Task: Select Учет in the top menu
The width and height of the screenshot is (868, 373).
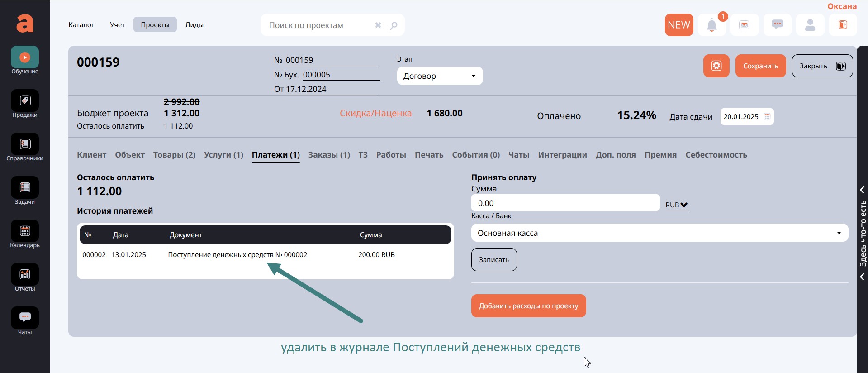Action: pyautogui.click(x=117, y=25)
